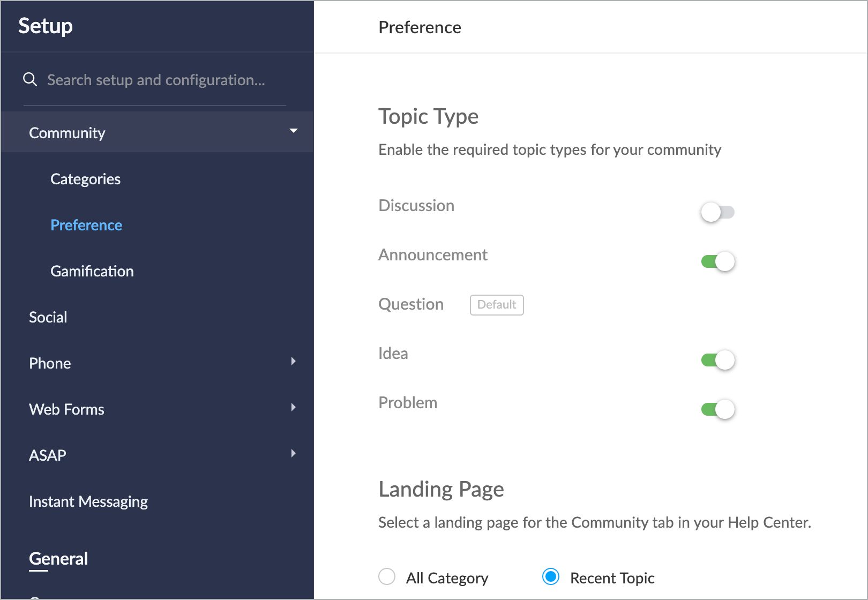
Task: Switch off the Problem topic toggle
Action: (x=717, y=409)
